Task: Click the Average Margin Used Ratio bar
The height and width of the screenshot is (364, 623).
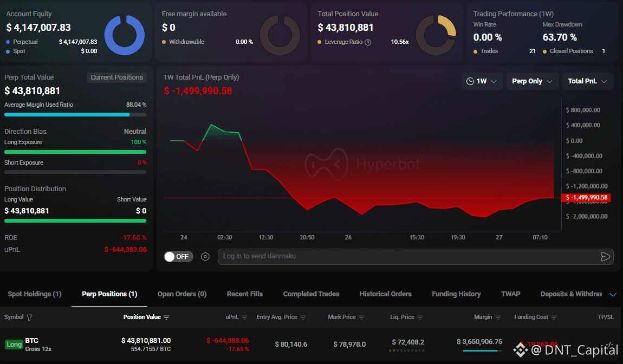Action: tap(75, 114)
